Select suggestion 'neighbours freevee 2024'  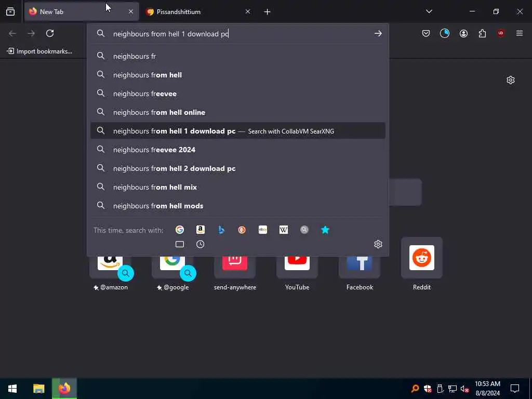tap(238, 150)
